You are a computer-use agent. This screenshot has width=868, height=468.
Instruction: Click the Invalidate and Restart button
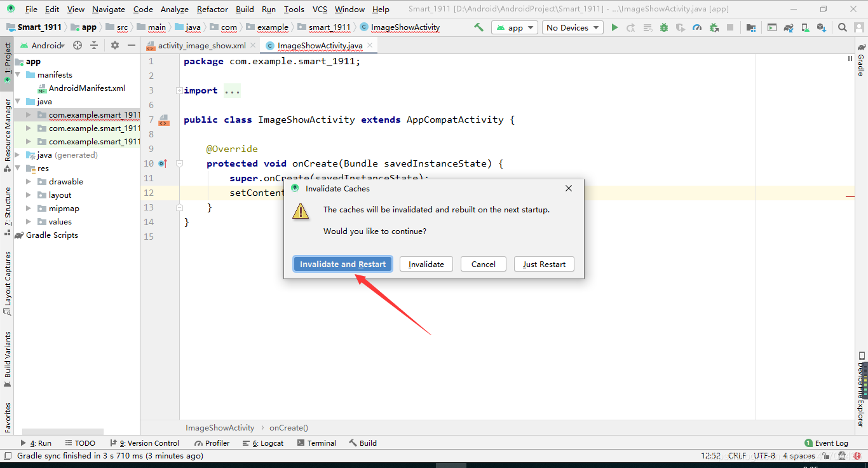tap(342, 264)
